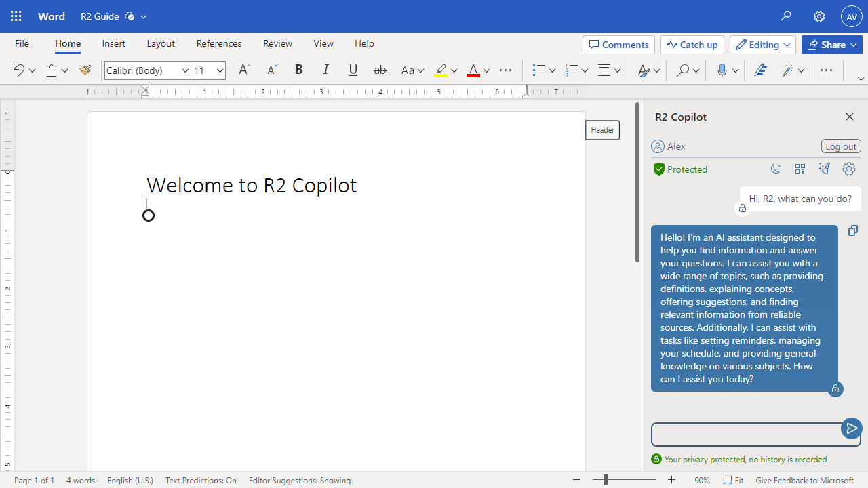Decrease font size with shrink icon
This screenshot has width=868, height=488.
pos(272,70)
